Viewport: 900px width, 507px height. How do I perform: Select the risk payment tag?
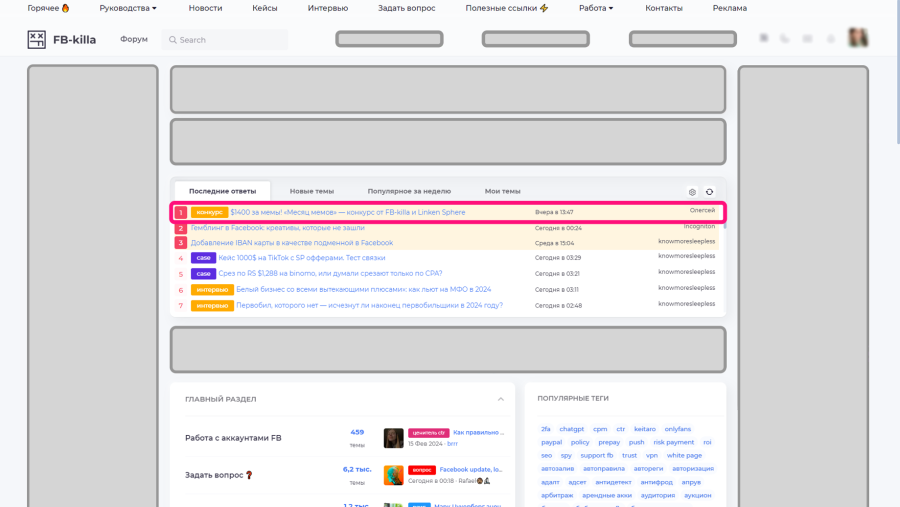pos(673,442)
